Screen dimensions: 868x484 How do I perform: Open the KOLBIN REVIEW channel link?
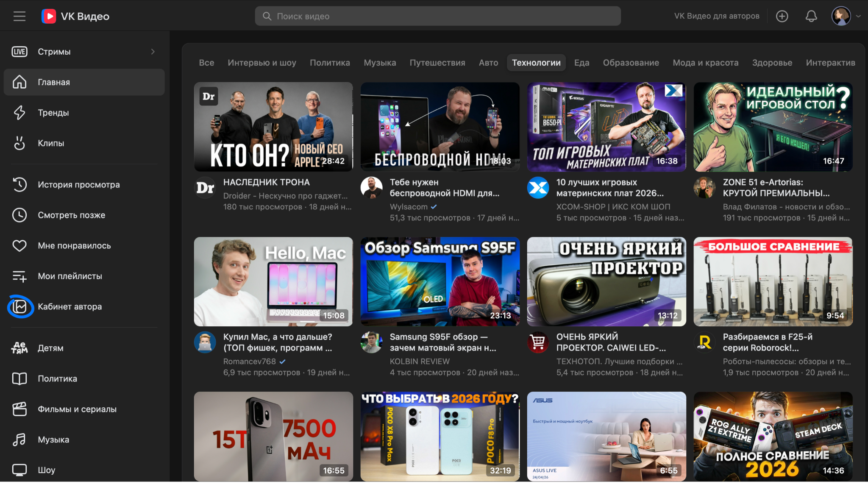pyautogui.click(x=420, y=362)
